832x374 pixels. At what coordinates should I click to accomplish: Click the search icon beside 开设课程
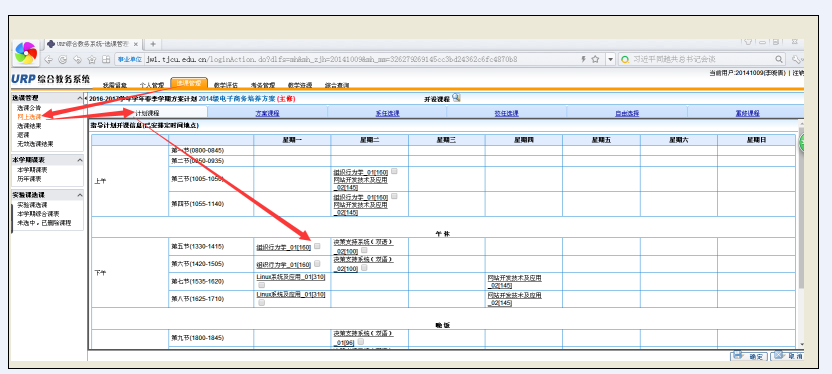click(456, 98)
